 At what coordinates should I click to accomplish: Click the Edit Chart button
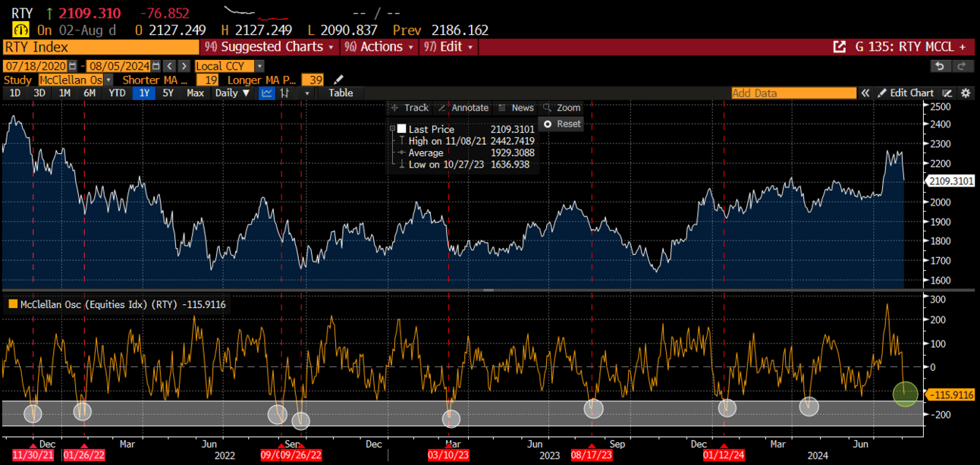(906, 93)
